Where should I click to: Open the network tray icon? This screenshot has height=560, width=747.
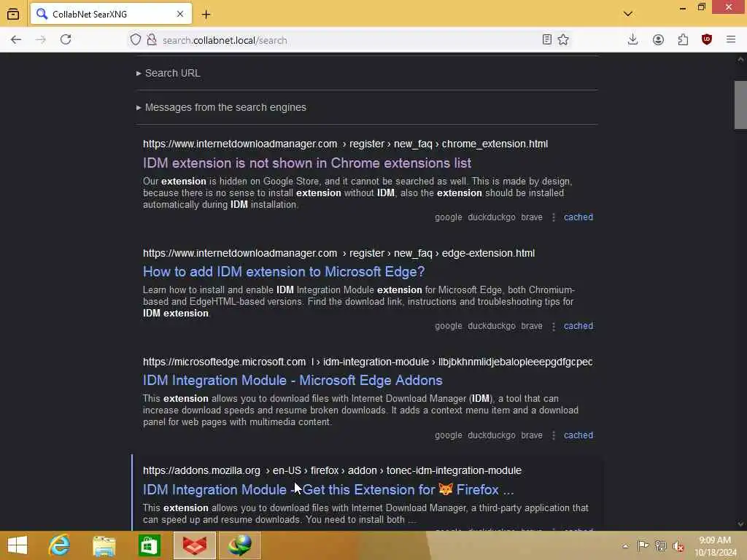(x=660, y=545)
